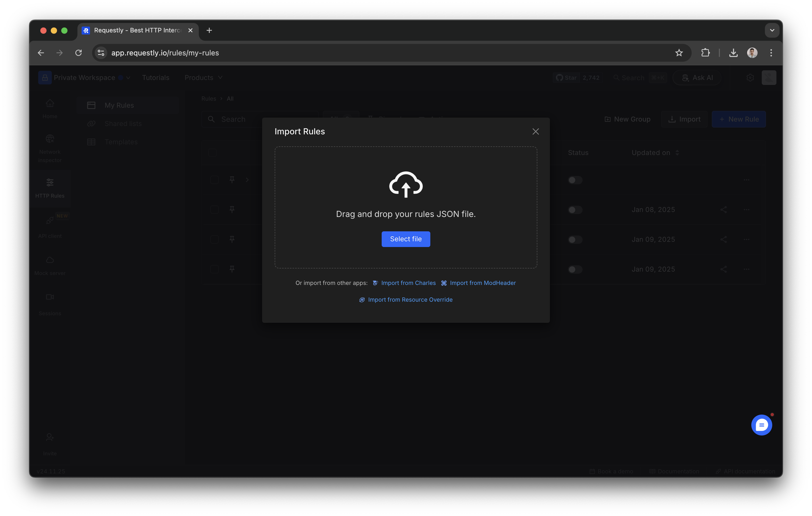Image resolution: width=812 pixels, height=516 pixels.
Task: Close the Import Rules dialog
Action: (x=535, y=131)
